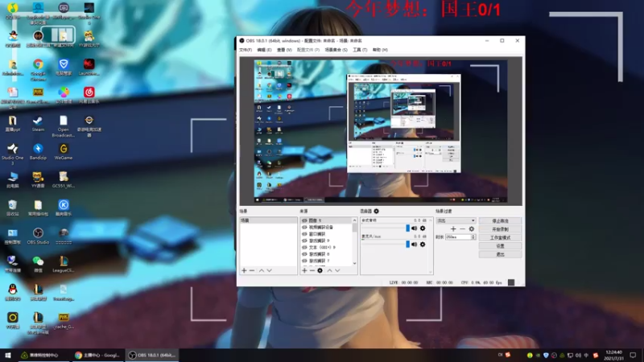
Task: Move the scene down in the scenes list
Action: 270,270
